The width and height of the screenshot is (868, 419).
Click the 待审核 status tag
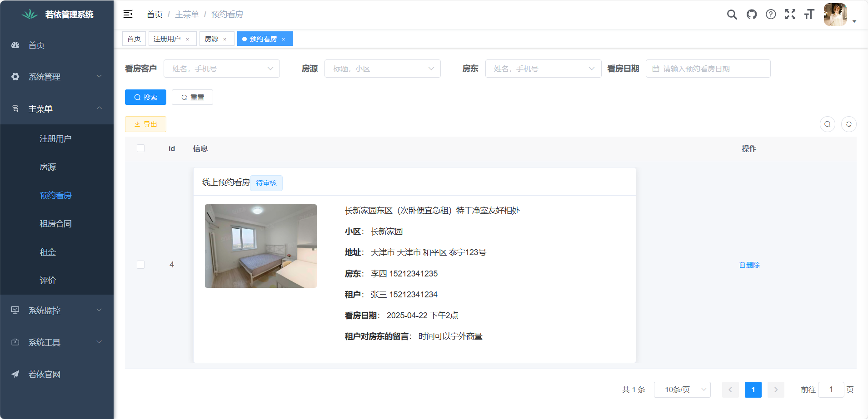[266, 183]
